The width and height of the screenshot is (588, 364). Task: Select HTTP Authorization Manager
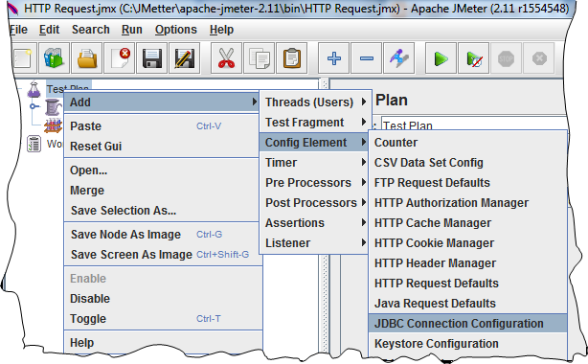coord(468,203)
